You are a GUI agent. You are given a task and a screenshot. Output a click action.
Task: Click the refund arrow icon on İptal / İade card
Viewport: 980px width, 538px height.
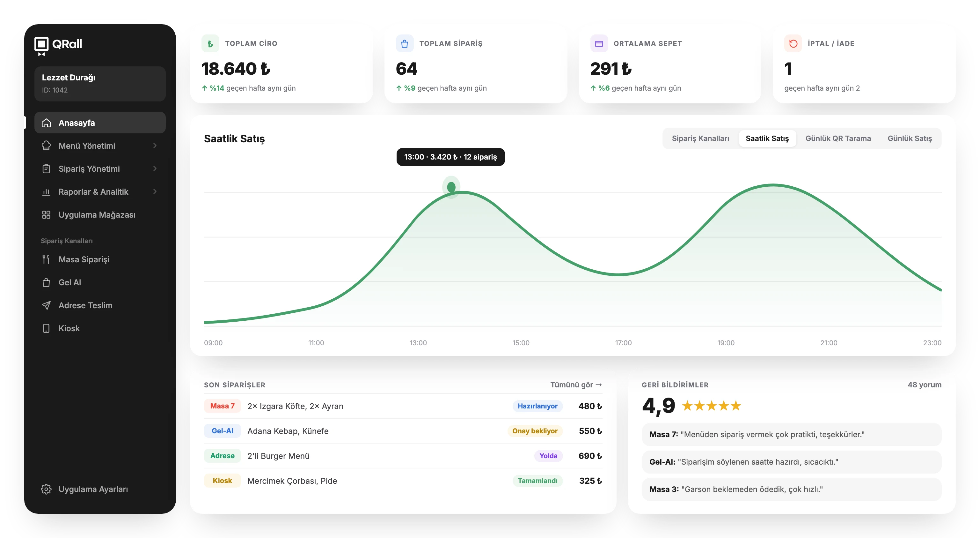click(793, 43)
